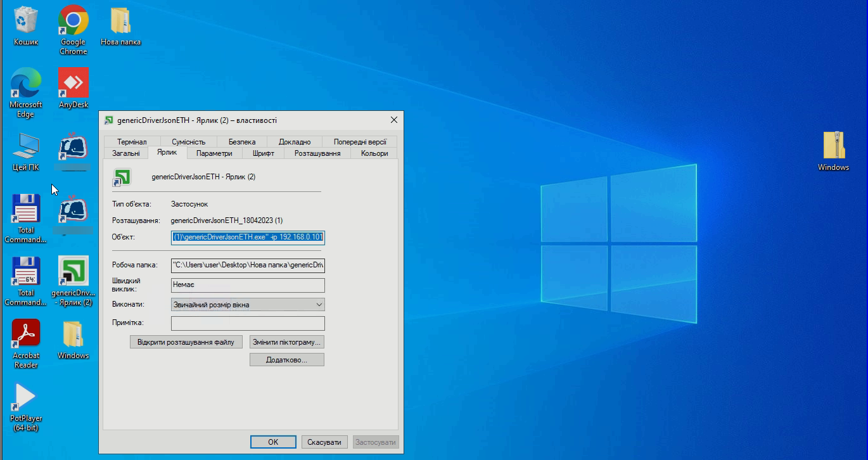868x460 pixels.
Task: Click in the Об'єкт target field
Action: (248, 238)
